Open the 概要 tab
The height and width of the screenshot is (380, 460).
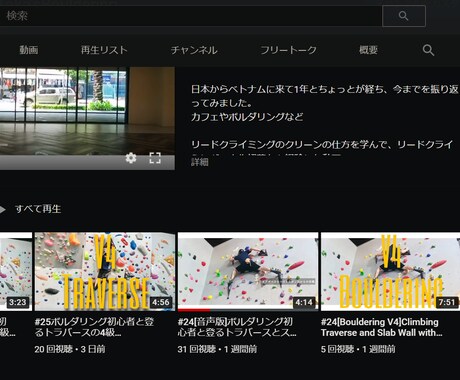coord(368,50)
